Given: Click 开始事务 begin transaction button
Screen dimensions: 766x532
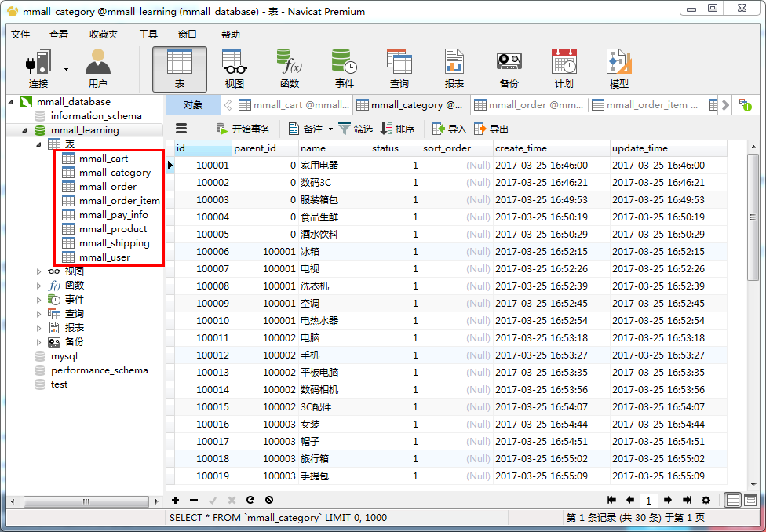Looking at the screenshot, I should pyautogui.click(x=243, y=129).
